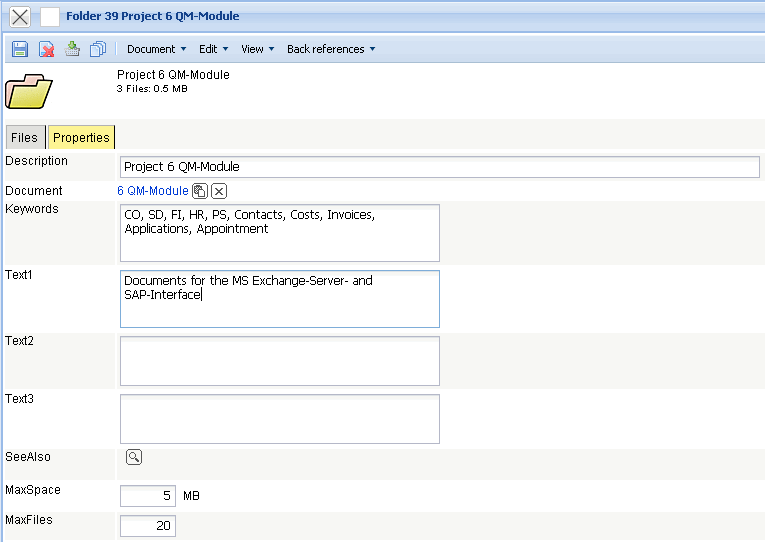Click into the empty Text2 box
This screenshot has height=542, width=765.
pos(279,361)
